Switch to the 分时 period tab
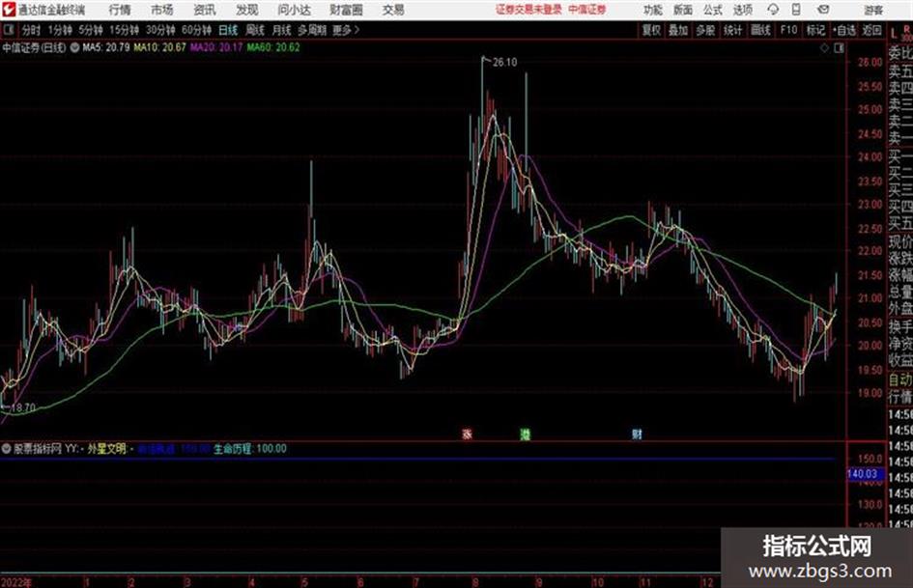This screenshot has width=913, height=588. [32, 30]
